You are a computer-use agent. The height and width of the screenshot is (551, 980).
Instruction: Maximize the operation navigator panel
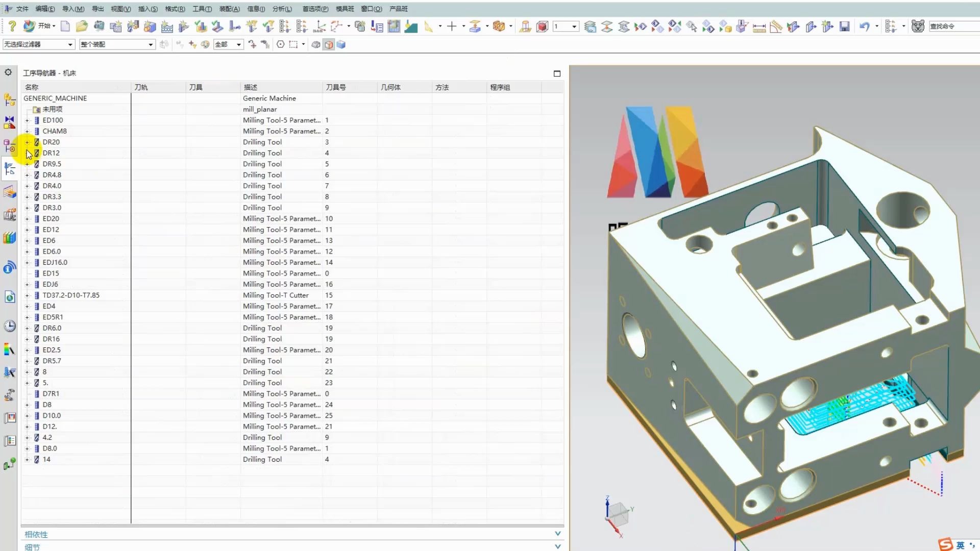[x=557, y=73]
